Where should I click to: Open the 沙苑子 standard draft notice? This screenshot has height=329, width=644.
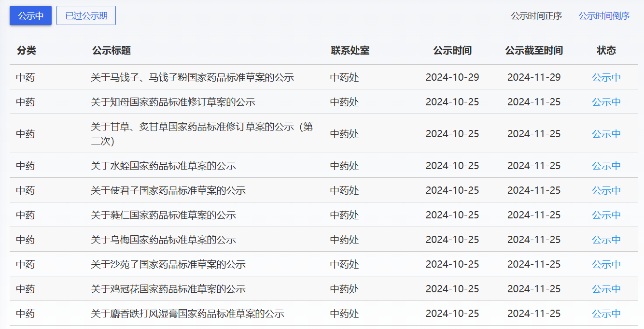click(x=168, y=264)
